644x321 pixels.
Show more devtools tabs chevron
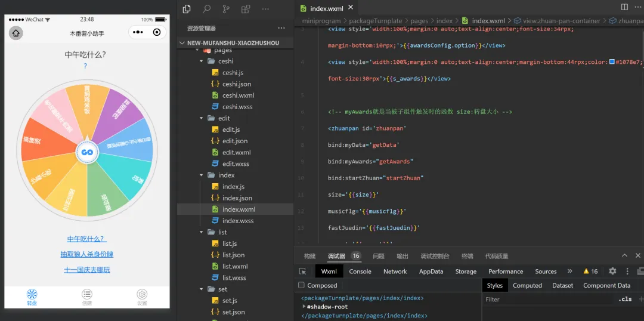tap(569, 271)
